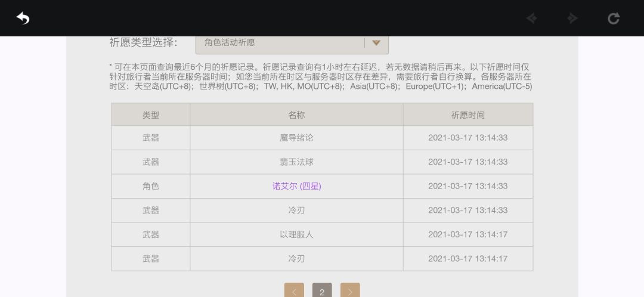This screenshot has height=297, width=644.
Task: Click the 武器 type cell for 魔导绪论
Action: point(151,138)
